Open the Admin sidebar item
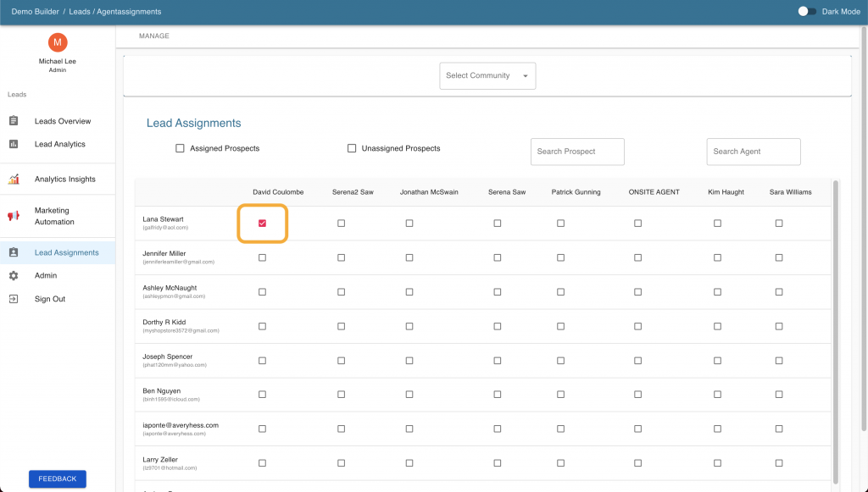The height and width of the screenshot is (492, 868). [58, 276]
